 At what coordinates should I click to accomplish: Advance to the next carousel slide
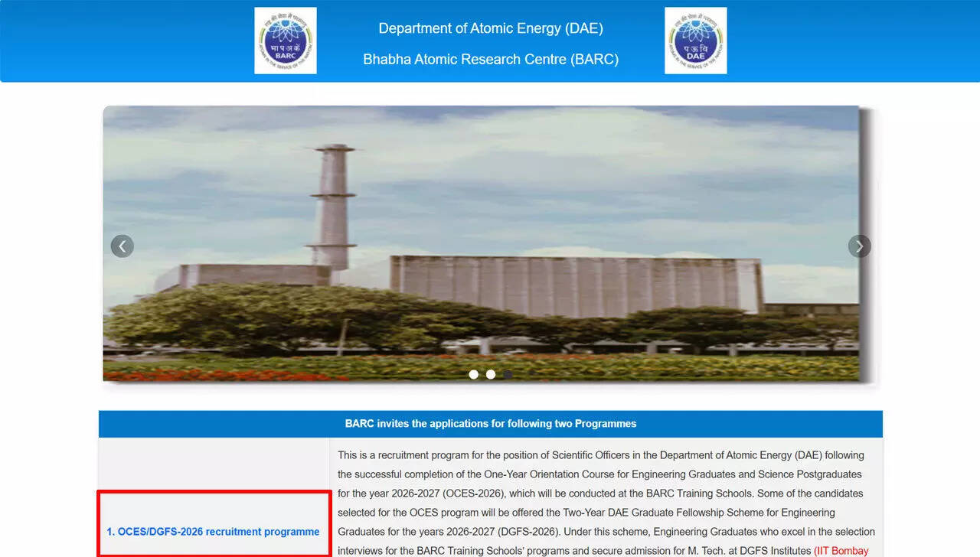(x=859, y=246)
